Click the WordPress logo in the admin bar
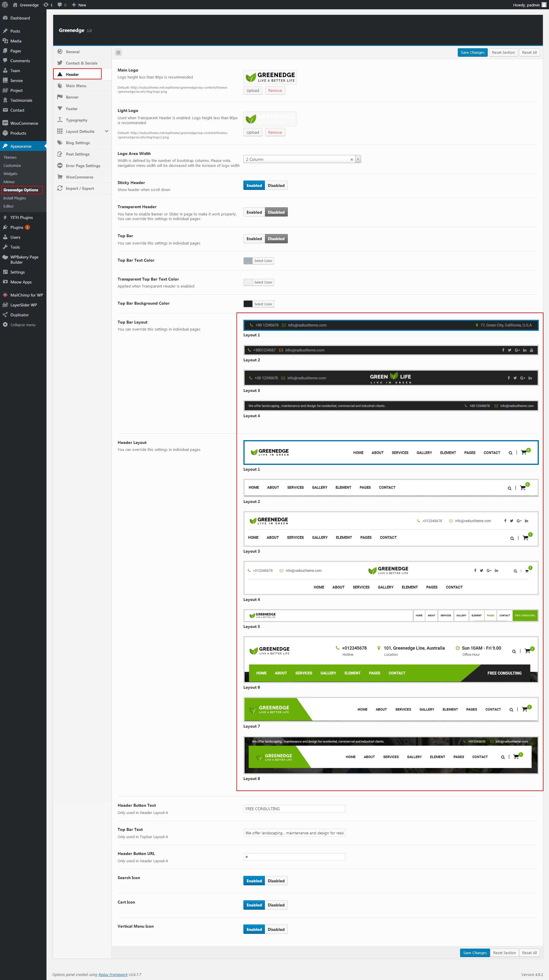Screen dimensions: 549x980 point(5,5)
